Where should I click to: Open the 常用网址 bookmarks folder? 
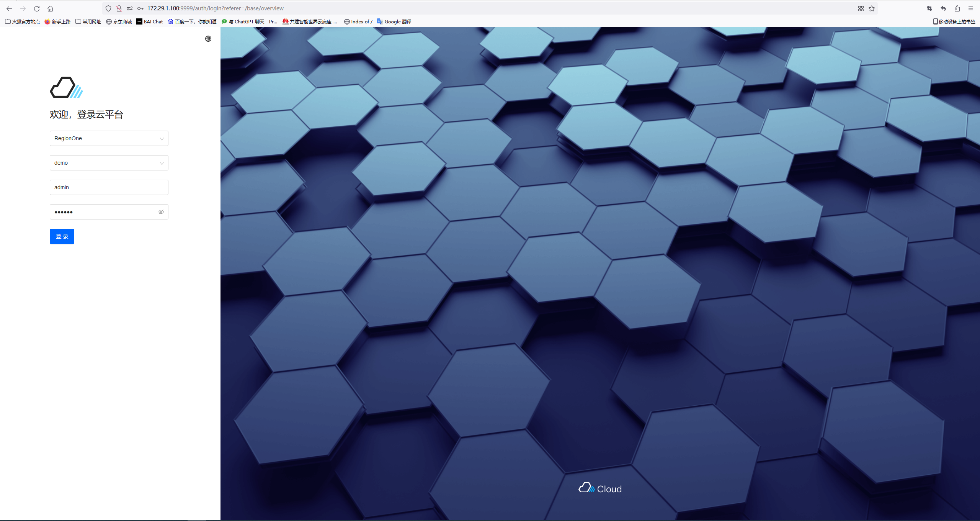pos(88,21)
